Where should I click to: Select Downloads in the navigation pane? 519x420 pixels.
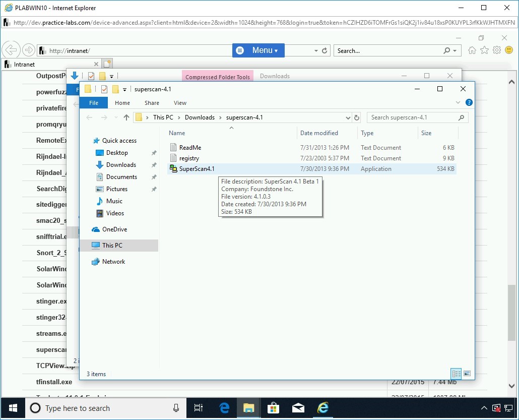click(x=121, y=165)
